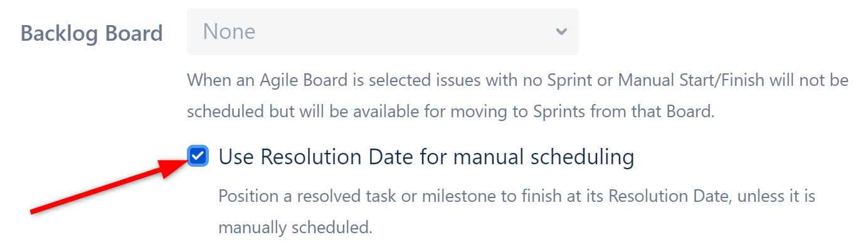This screenshot has height=252, width=868.
Task: Click the word 'Board' in Backlog Board label
Action: [134, 33]
